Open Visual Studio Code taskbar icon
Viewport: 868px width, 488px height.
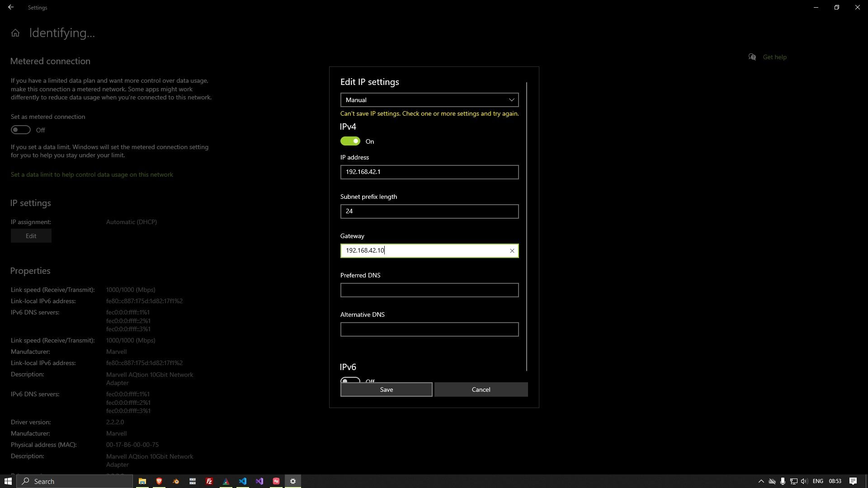tap(243, 481)
